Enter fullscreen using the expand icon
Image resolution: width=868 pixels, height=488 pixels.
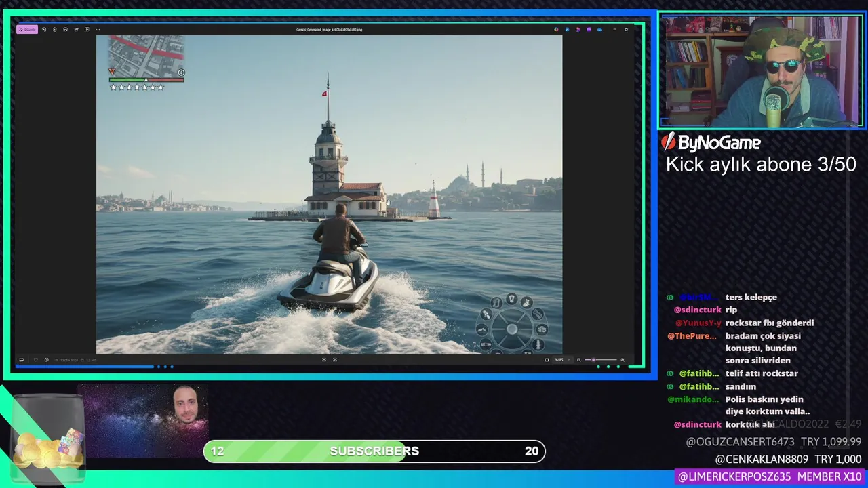pos(335,360)
